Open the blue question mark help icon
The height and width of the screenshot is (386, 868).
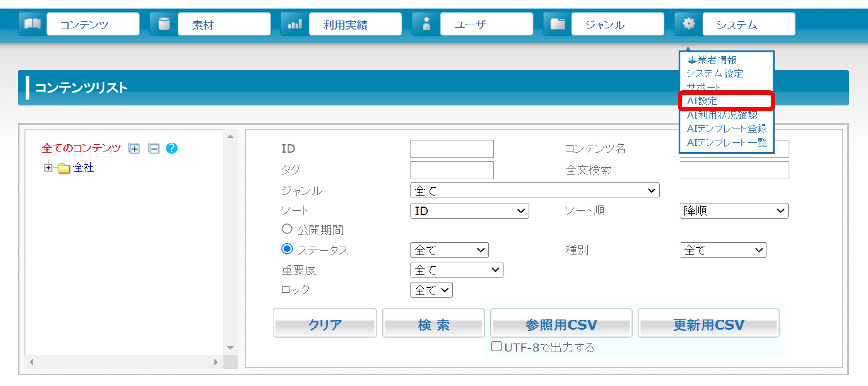click(x=172, y=148)
